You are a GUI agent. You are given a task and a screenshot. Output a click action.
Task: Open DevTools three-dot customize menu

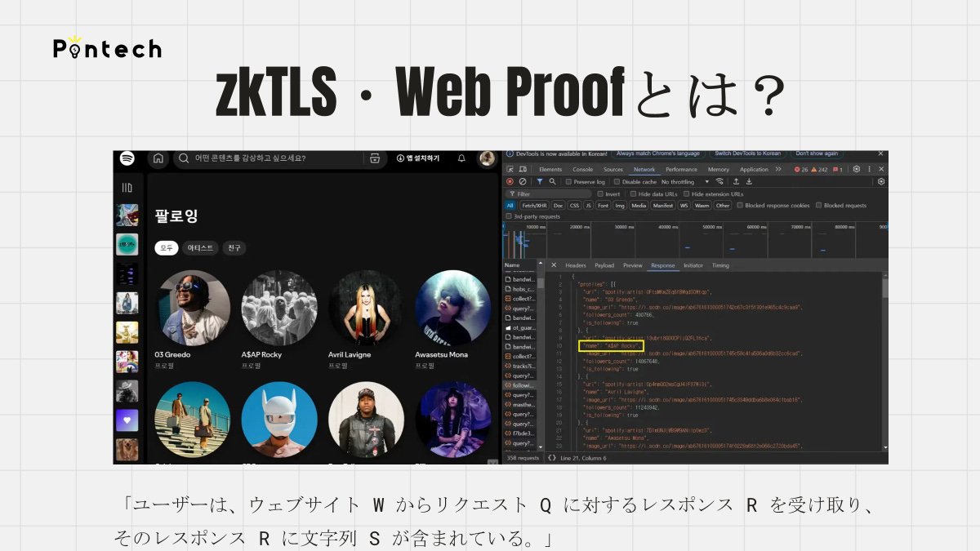[x=869, y=169]
